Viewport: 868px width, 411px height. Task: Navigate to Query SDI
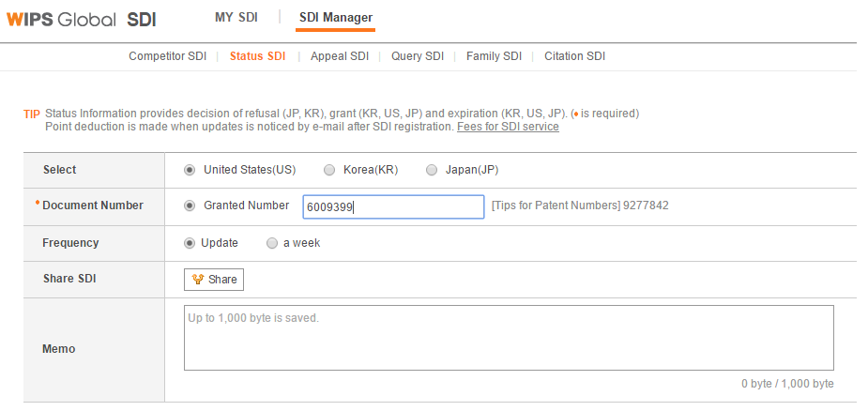(418, 56)
